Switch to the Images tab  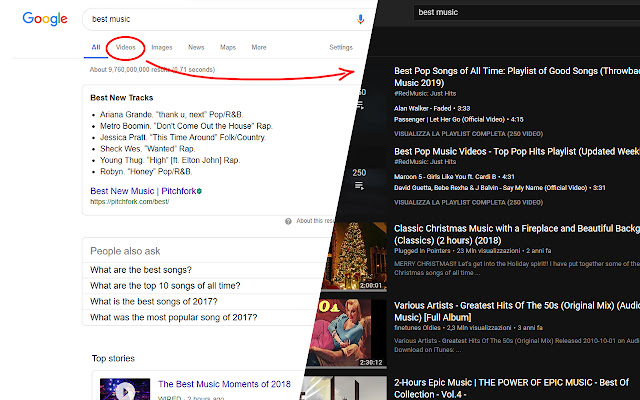tap(161, 47)
